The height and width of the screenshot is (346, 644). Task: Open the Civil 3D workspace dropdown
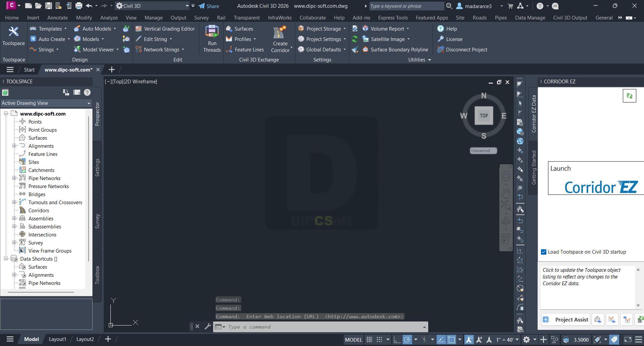click(x=152, y=6)
